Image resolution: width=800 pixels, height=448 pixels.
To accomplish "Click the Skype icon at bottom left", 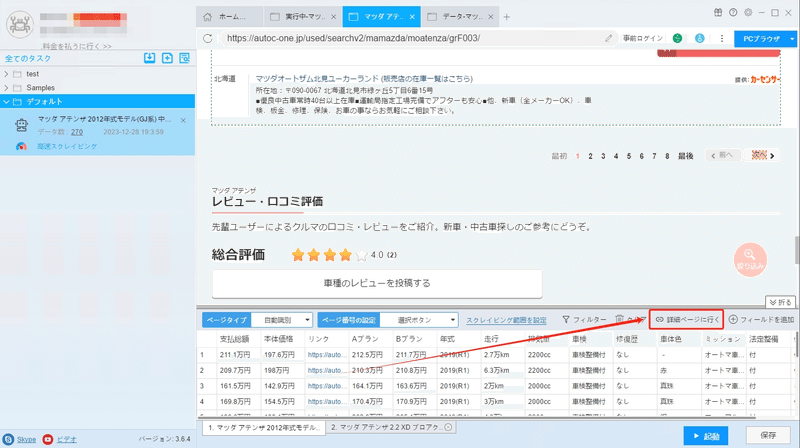I will (x=8, y=439).
